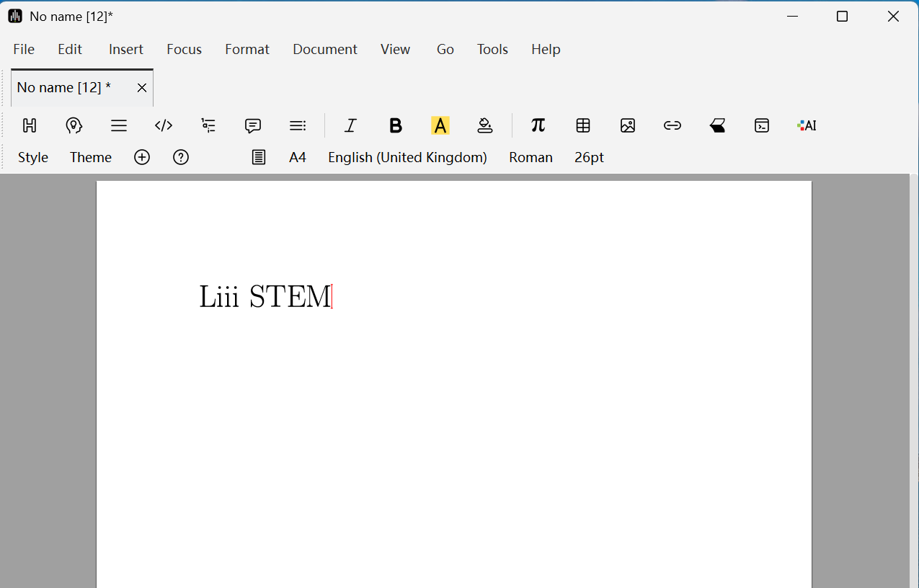919x588 pixels.
Task: Toggle the yellow text highlight button
Action: [x=440, y=125]
